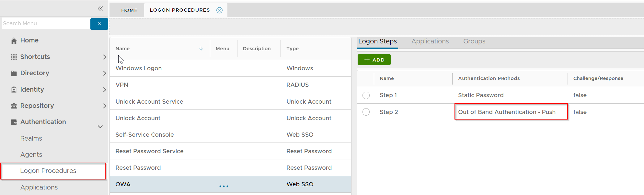The image size is (644, 195).
Task: Select the Step 2 radio button
Action: [366, 112]
